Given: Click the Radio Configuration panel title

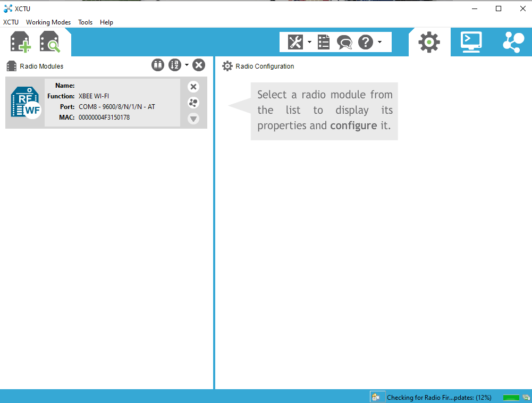Looking at the screenshot, I should click(x=265, y=66).
